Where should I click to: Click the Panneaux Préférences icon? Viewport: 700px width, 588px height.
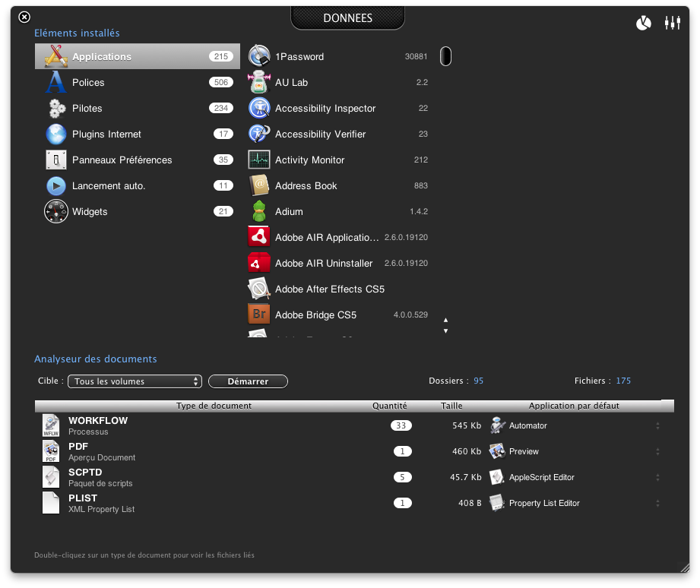coord(56,160)
